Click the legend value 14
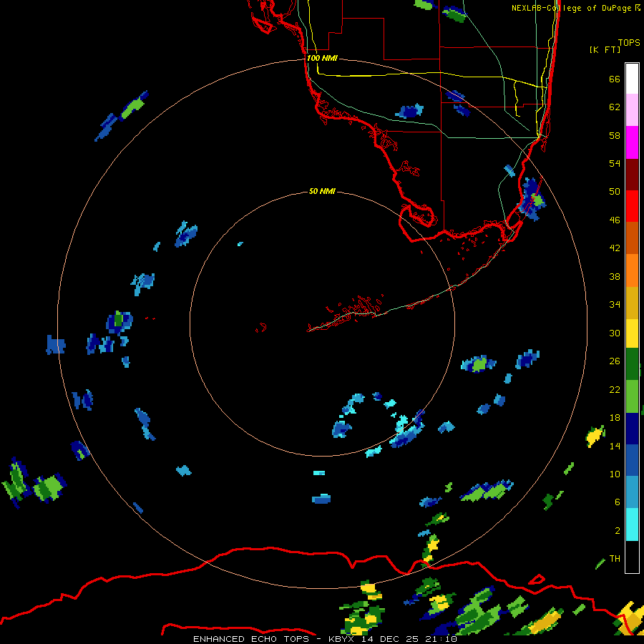Screen dimensions: 644x644 (x=615, y=446)
